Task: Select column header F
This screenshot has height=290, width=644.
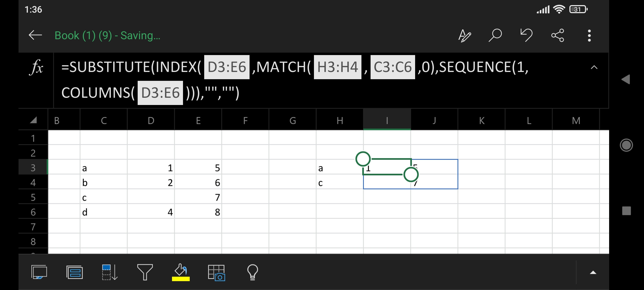Action: pyautogui.click(x=246, y=121)
